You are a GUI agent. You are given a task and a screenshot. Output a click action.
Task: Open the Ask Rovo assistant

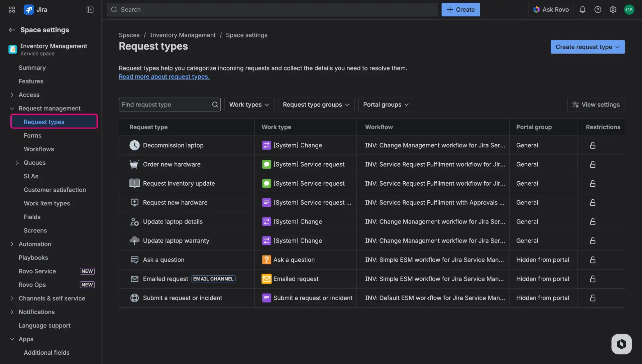[551, 9]
